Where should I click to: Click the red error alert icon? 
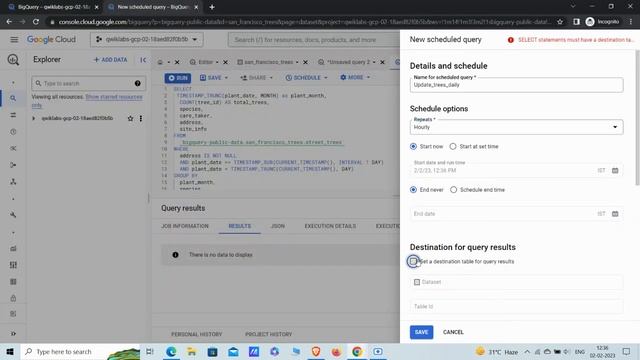[511, 40]
